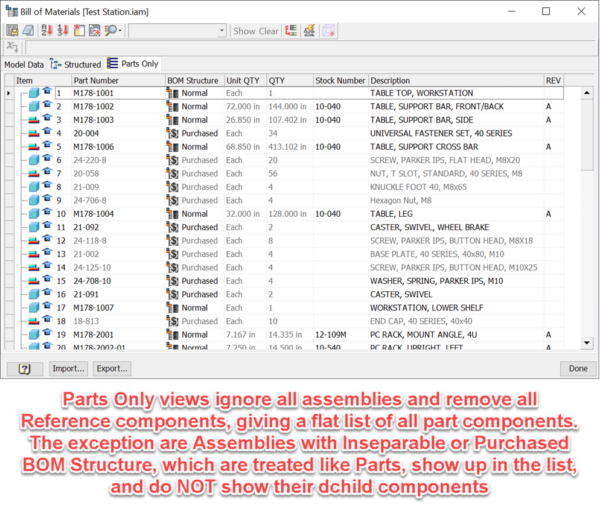Click the Purchased BOM structure icon for 20-004
The height and width of the screenshot is (508, 600).
pos(172,133)
